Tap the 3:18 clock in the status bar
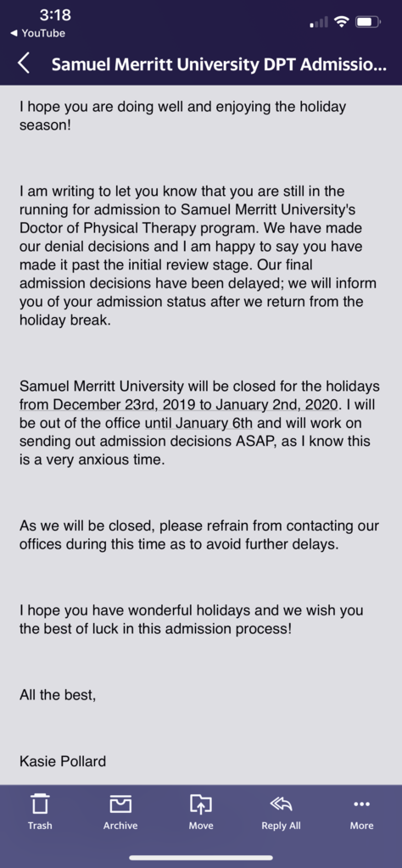402x868 pixels. pos(55,17)
